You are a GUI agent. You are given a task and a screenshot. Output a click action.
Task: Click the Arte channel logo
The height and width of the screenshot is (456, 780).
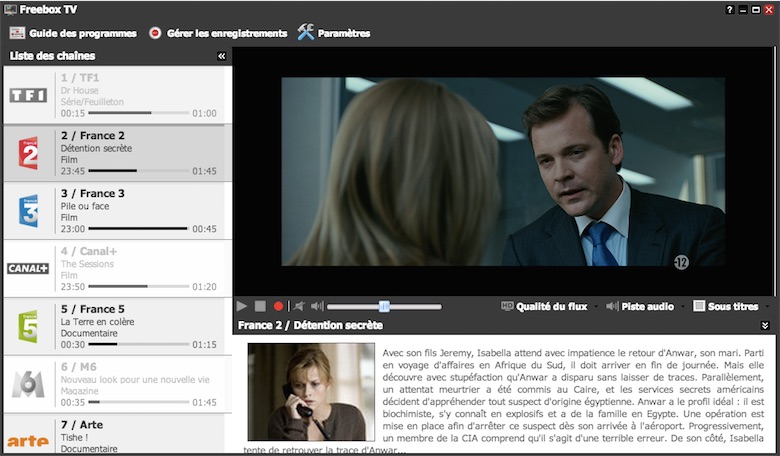click(28, 441)
